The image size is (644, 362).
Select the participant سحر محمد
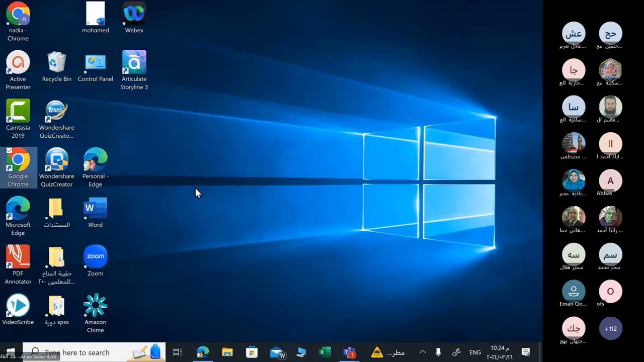(x=611, y=255)
